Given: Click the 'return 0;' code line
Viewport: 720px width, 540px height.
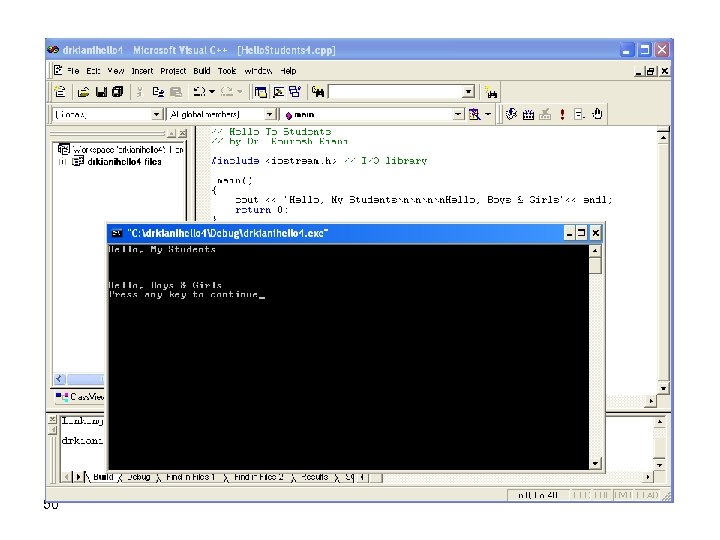Looking at the screenshot, I should (261, 210).
